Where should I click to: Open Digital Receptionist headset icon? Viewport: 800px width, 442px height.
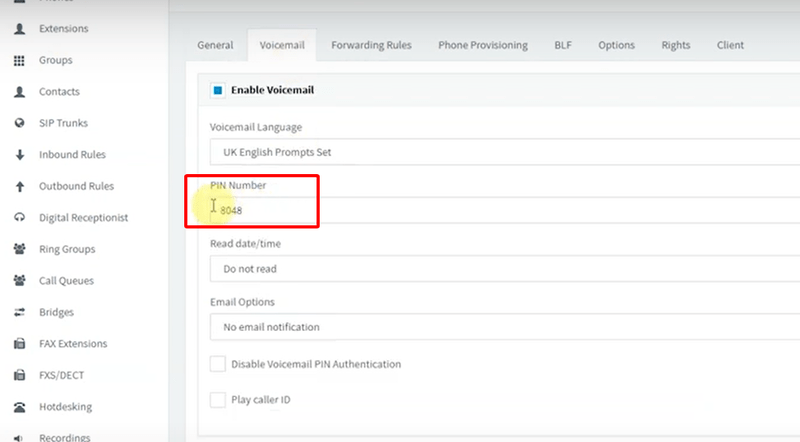[x=19, y=218]
